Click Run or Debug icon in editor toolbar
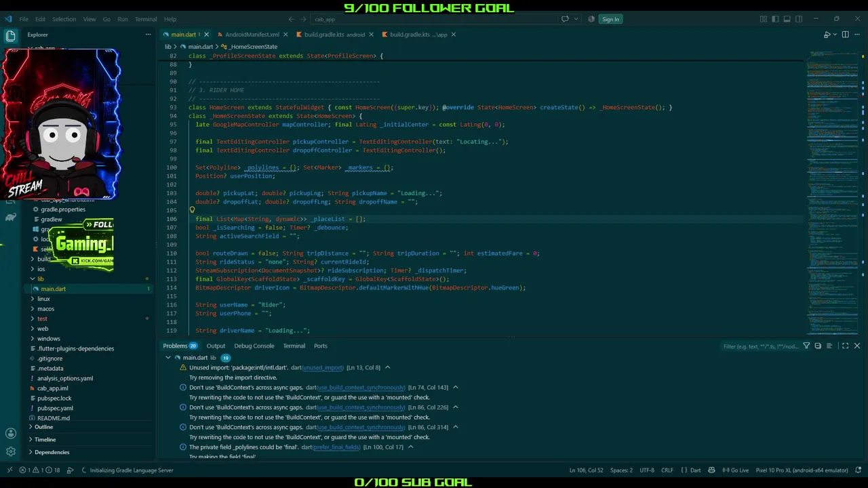The image size is (868, 488). pos(827,34)
